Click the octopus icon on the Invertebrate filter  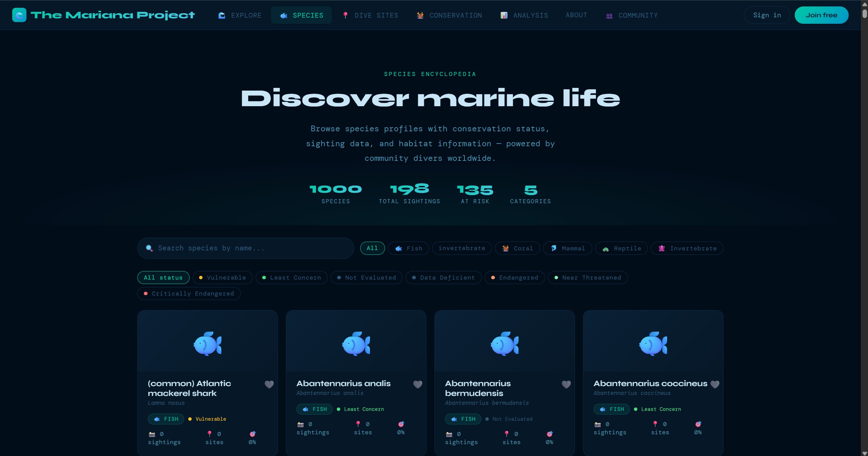pyautogui.click(x=661, y=248)
